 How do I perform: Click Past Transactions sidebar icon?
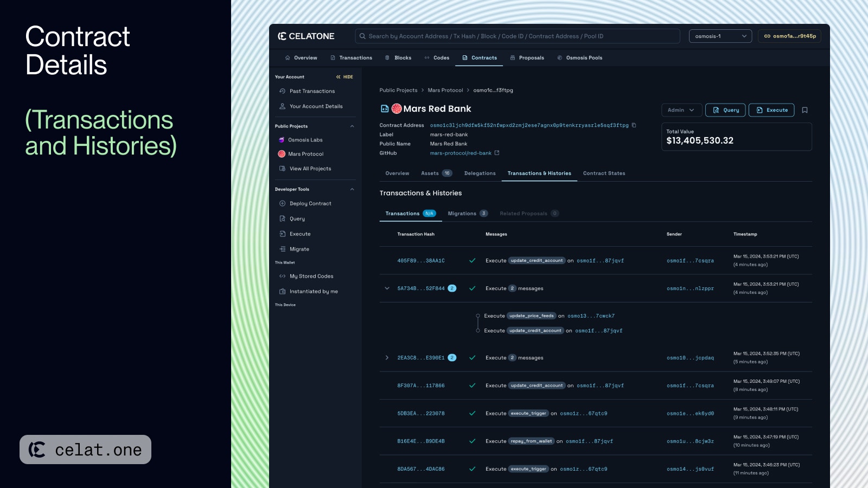pos(282,91)
